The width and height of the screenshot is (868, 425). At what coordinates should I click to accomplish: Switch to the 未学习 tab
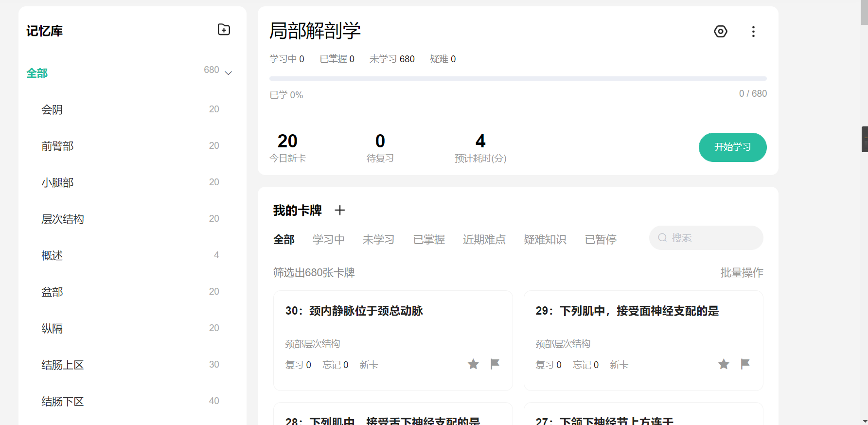(x=378, y=239)
